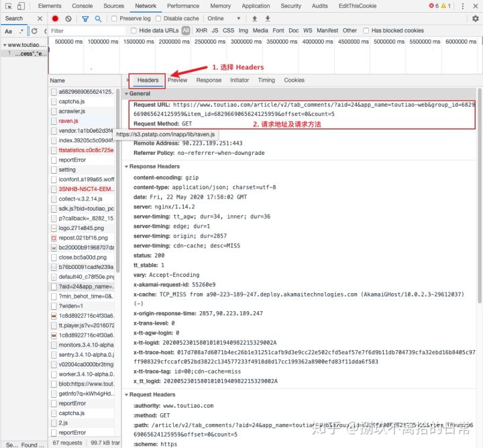Open the Application panel tab
Image resolution: width=483 pixels, height=448 pixels.
(x=256, y=6)
